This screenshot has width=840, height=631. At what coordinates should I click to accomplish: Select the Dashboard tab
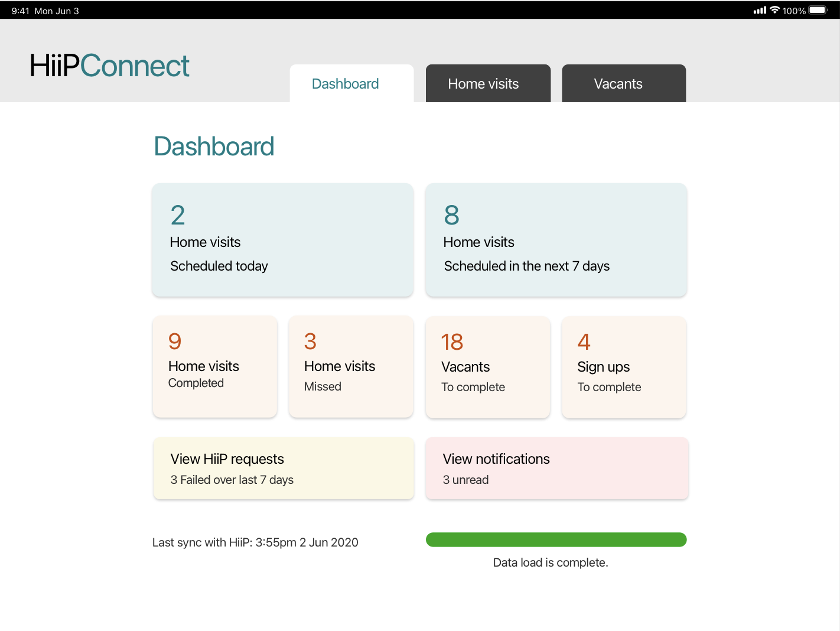click(345, 83)
